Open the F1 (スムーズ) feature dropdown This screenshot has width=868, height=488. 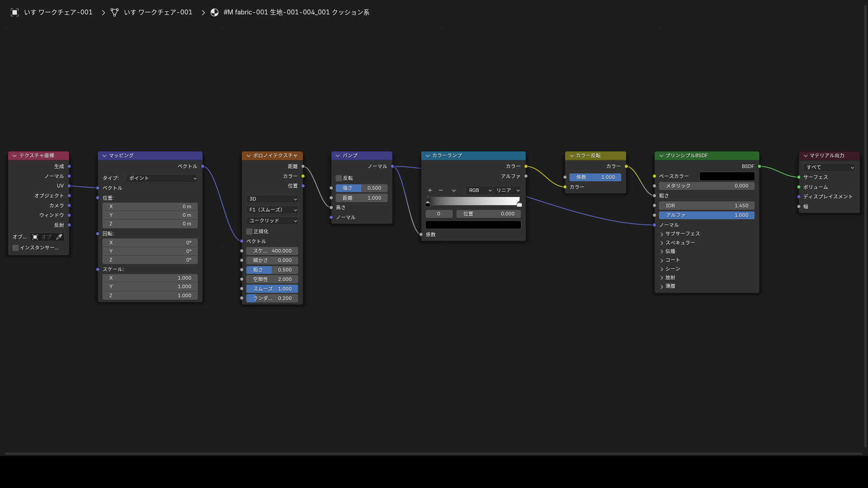[x=272, y=210]
